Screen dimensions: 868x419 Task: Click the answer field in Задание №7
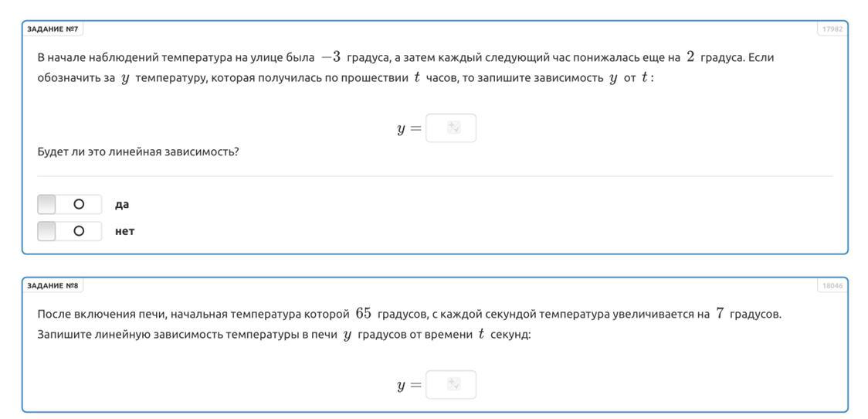coord(451,128)
